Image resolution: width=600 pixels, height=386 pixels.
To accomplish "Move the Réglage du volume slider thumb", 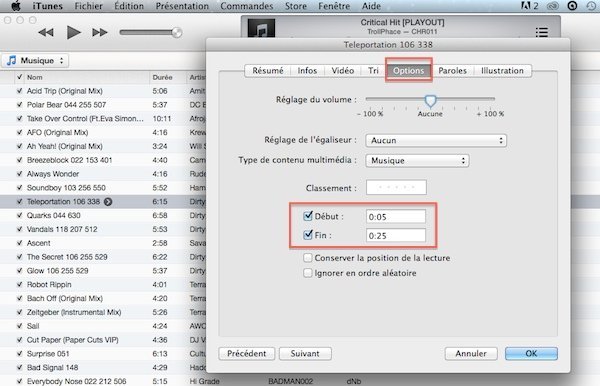I will (x=430, y=101).
